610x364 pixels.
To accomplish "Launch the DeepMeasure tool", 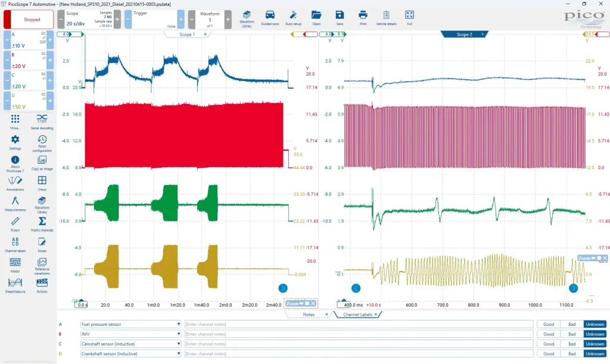I will (15, 285).
